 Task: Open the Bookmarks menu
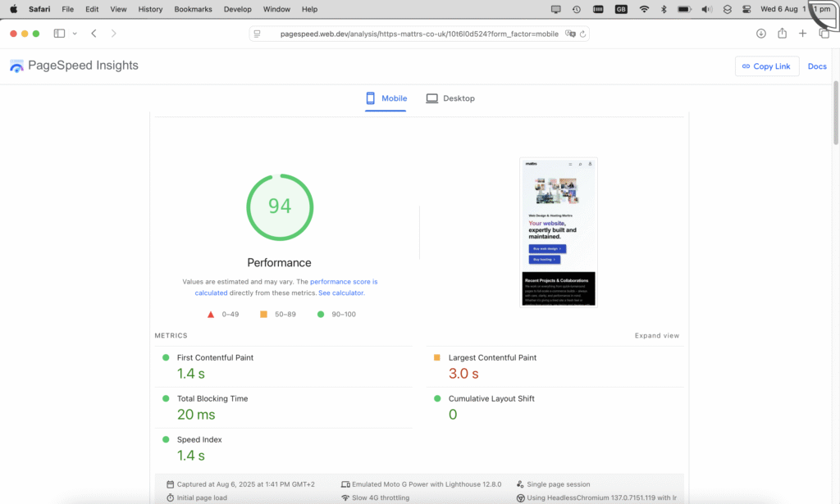pyautogui.click(x=193, y=9)
